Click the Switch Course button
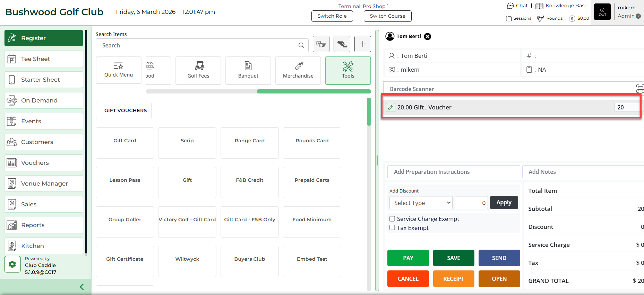 pos(387,16)
